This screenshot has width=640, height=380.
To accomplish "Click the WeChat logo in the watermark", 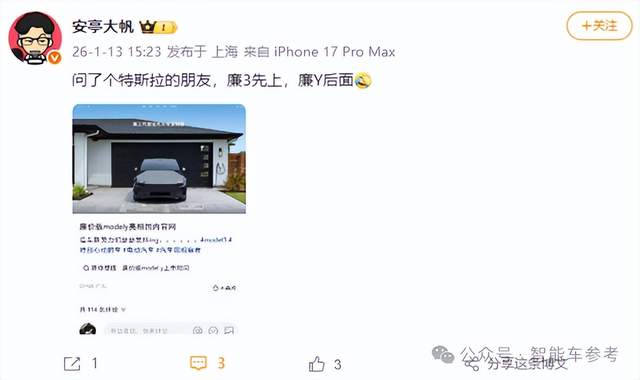I will coord(442,354).
